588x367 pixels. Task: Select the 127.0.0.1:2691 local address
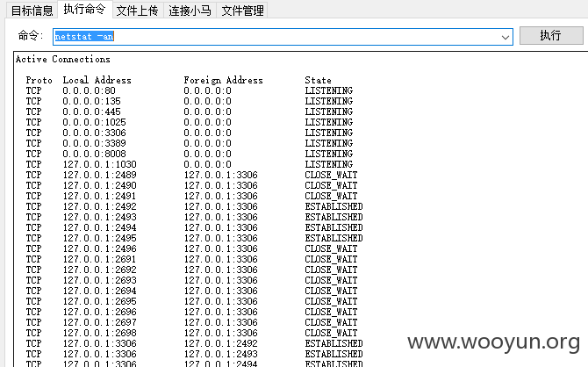(x=99, y=258)
